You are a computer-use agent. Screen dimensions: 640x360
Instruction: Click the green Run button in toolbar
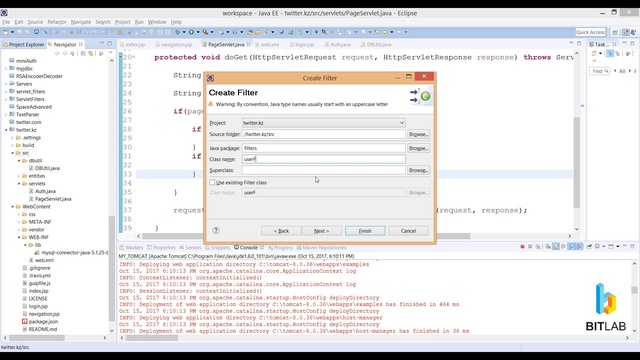click(191, 32)
